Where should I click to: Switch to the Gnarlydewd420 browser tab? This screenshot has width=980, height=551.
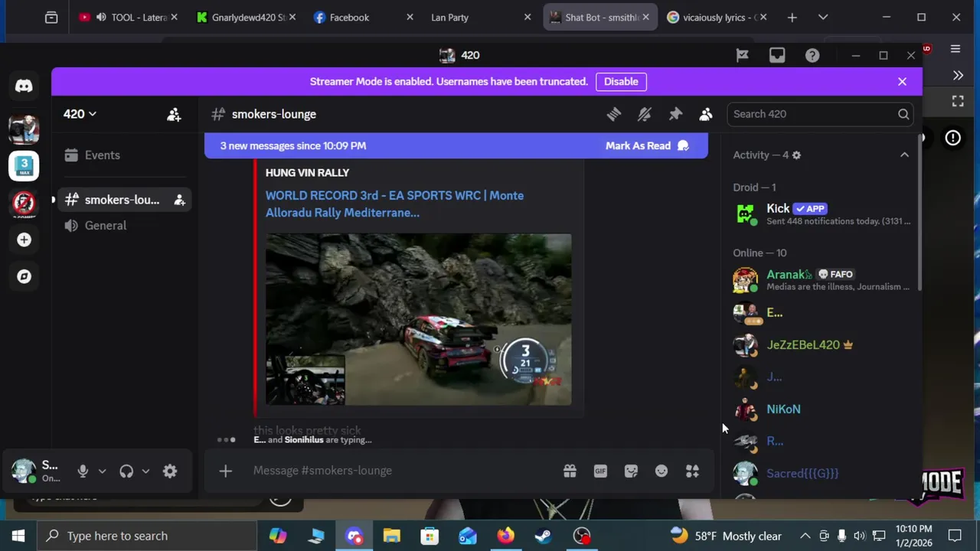click(x=247, y=17)
